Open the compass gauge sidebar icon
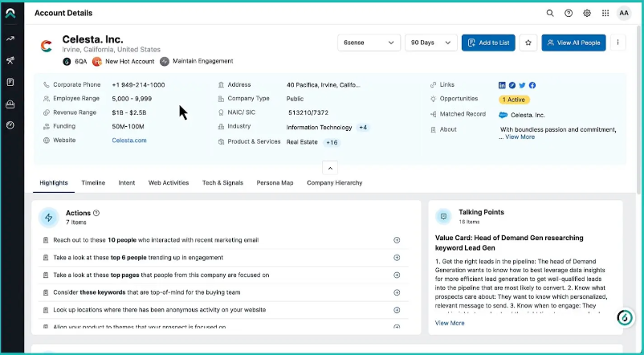 coord(10,125)
